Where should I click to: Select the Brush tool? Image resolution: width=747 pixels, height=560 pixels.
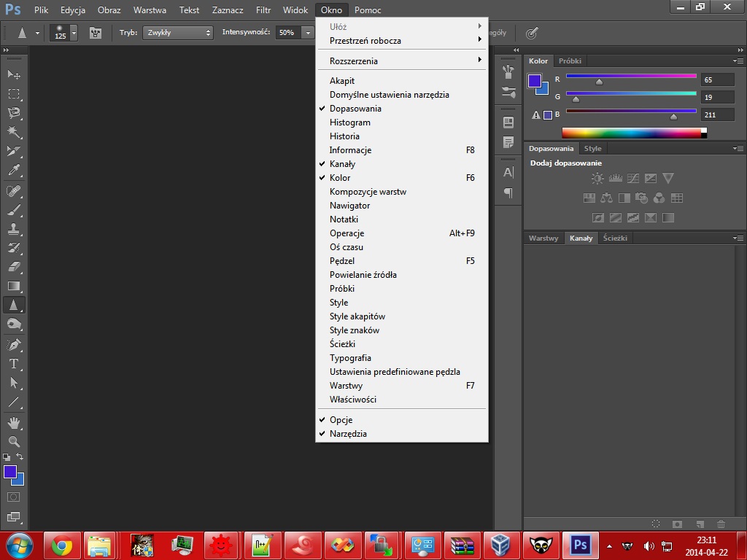[14, 210]
